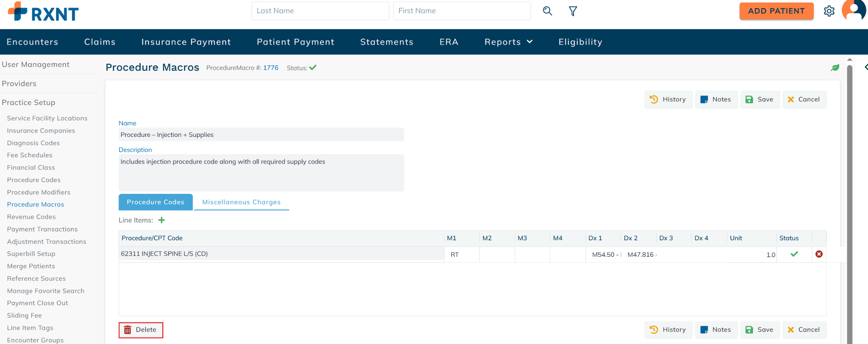Viewport: 868px width, 344px height.
Task: Open the user profile avatar
Action: [x=854, y=10]
